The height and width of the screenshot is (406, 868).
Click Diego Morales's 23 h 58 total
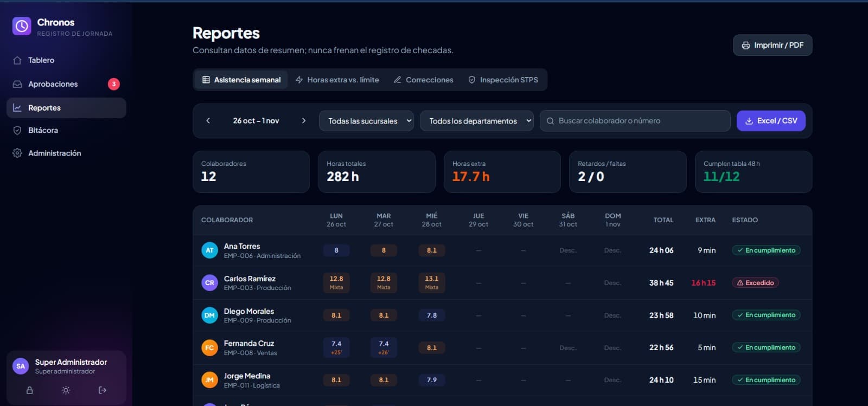click(x=661, y=315)
